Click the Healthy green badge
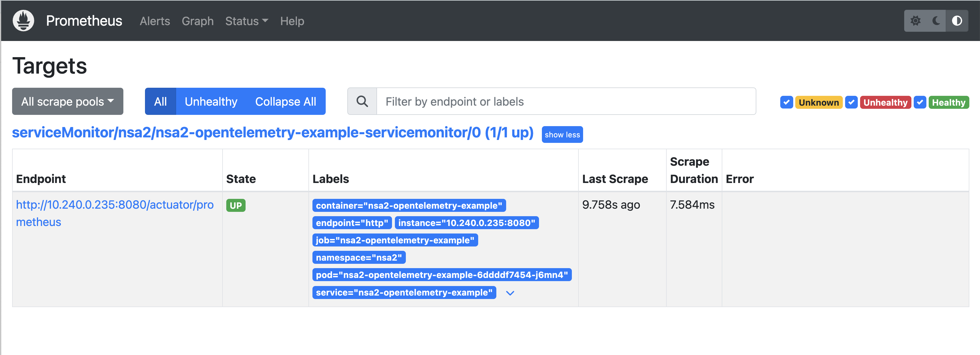The width and height of the screenshot is (980, 355). pos(948,102)
